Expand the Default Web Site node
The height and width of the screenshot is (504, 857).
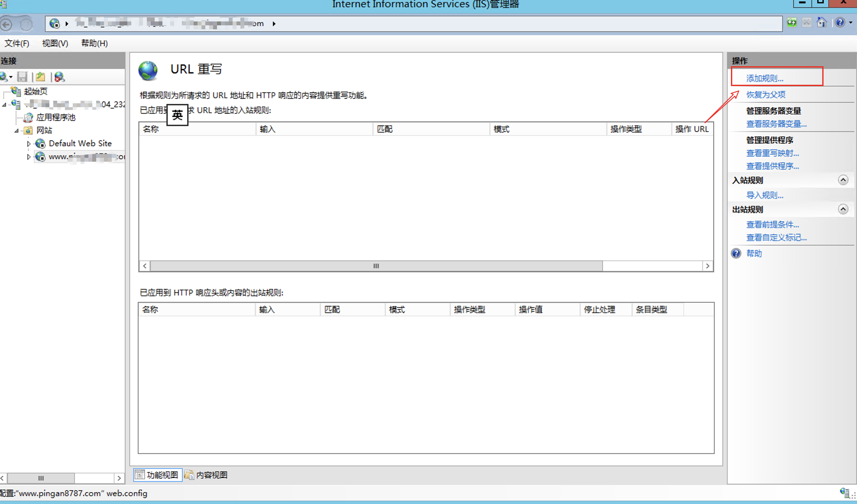point(29,144)
